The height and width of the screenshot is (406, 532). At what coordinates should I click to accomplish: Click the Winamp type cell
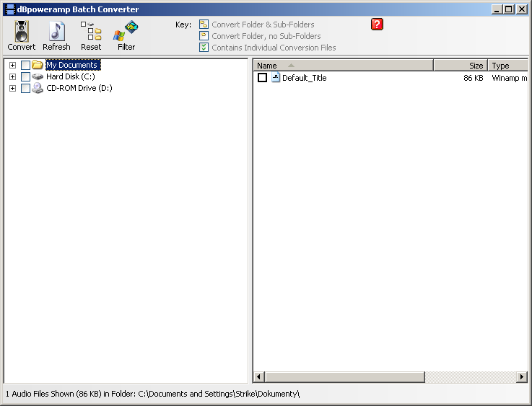point(510,78)
